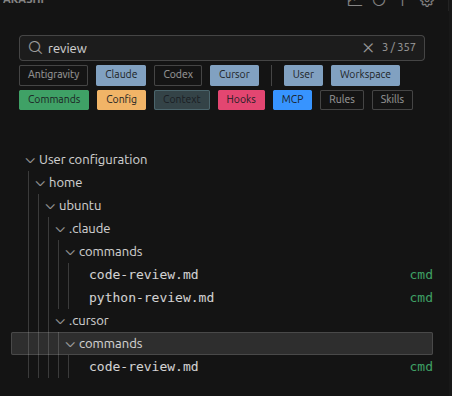
Task: Click cmd badge on python-review.md row
Action: coord(421,298)
